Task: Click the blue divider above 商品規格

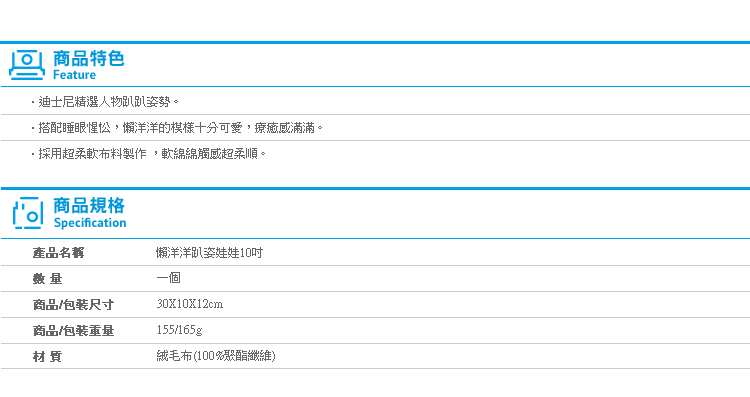Action: (x=375, y=188)
